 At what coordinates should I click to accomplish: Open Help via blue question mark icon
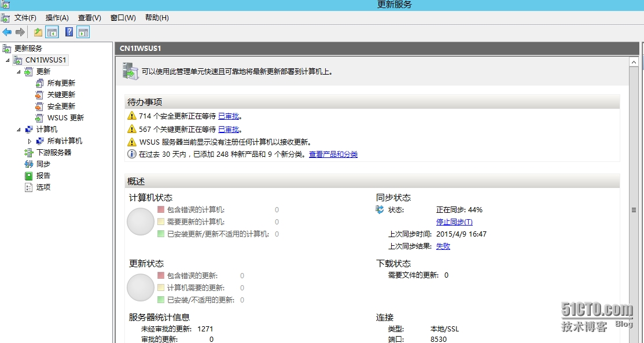coord(69,32)
